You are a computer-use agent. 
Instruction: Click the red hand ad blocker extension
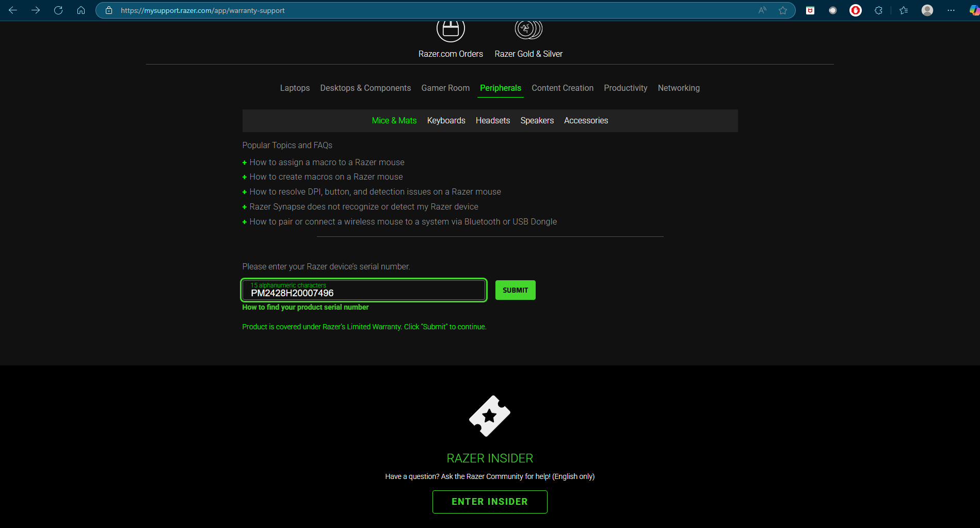tap(856, 10)
